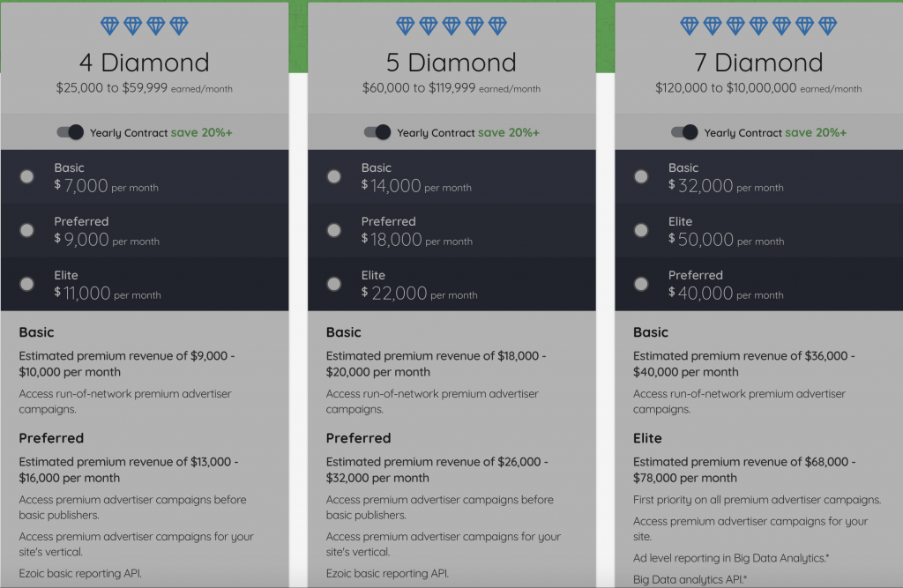Click last diamond icon above 7 Diamond
This screenshot has height=588, width=903.
tap(827, 26)
